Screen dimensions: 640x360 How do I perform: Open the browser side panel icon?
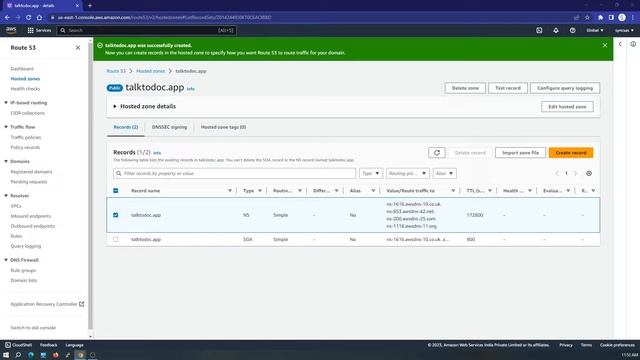point(611,18)
